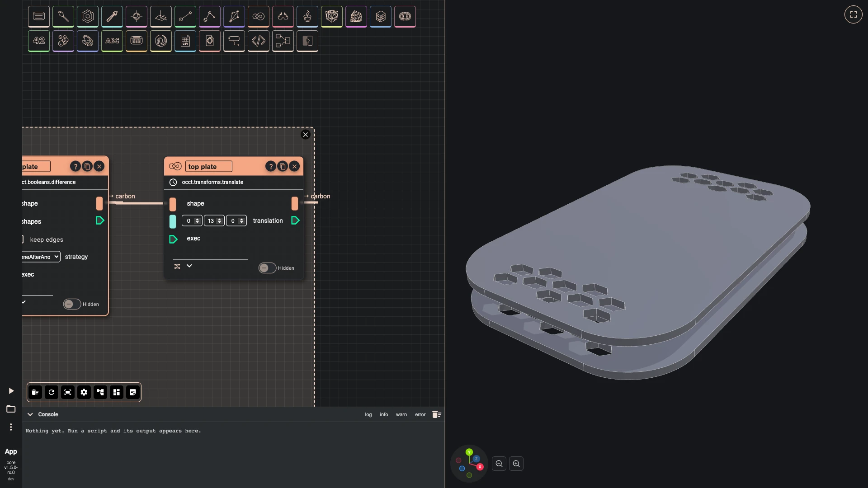Filter console by log

click(x=368, y=415)
